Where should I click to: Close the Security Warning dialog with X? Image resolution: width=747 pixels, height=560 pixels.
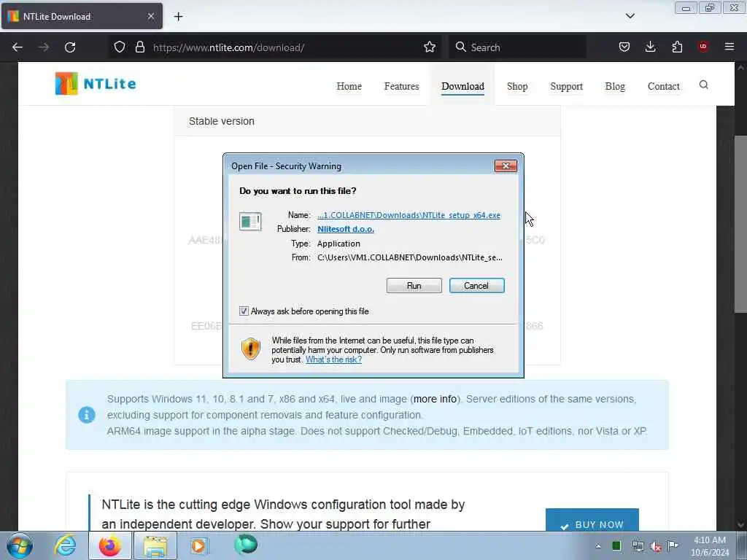[506, 166]
